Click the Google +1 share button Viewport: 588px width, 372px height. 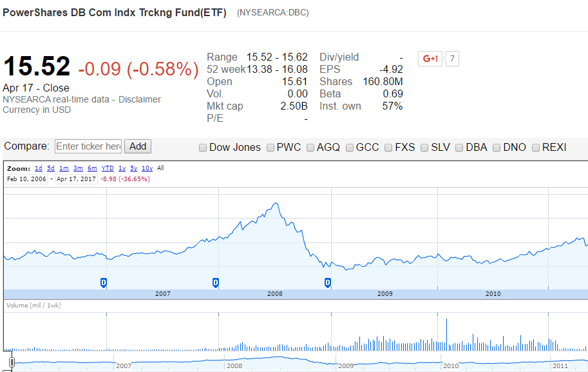(430, 59)
